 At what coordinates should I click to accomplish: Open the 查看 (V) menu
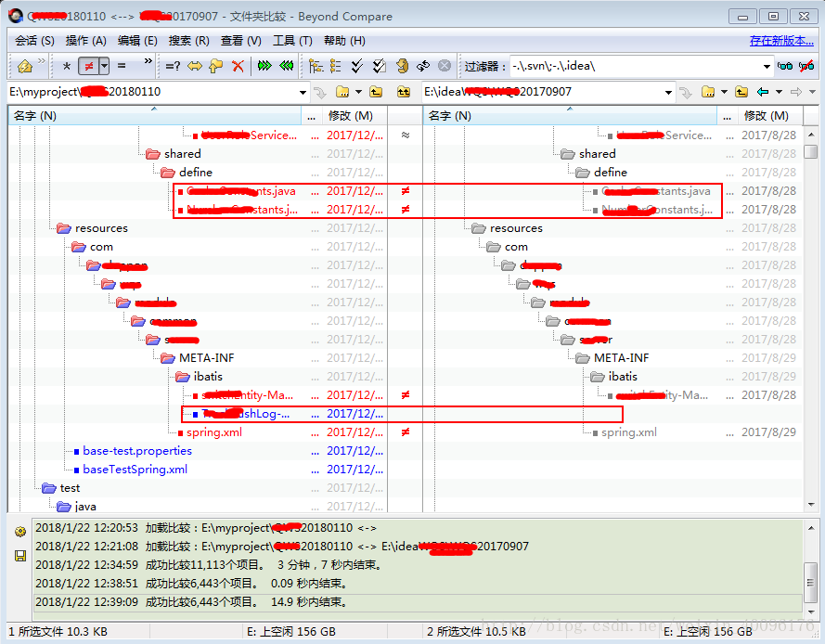pos(241,41)
